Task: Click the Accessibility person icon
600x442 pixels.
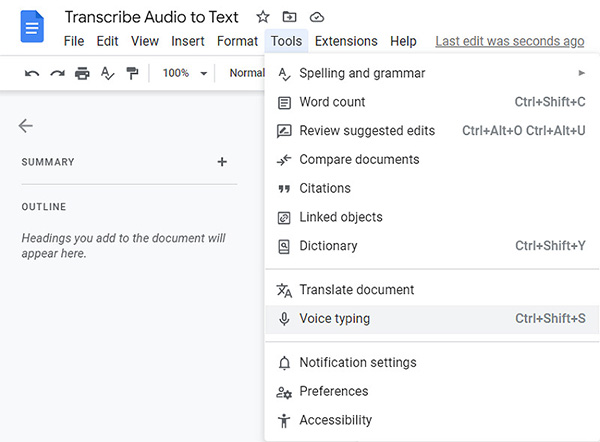Action: tap(284, 421)
